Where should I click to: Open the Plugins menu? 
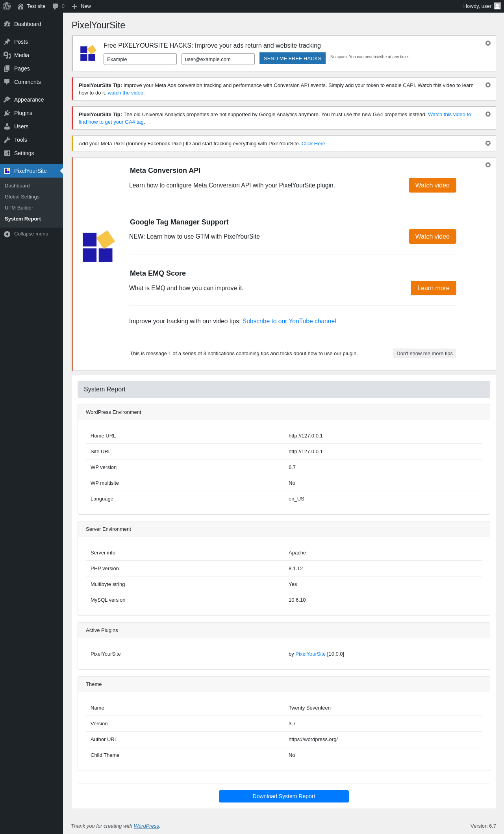click(31, 113)
